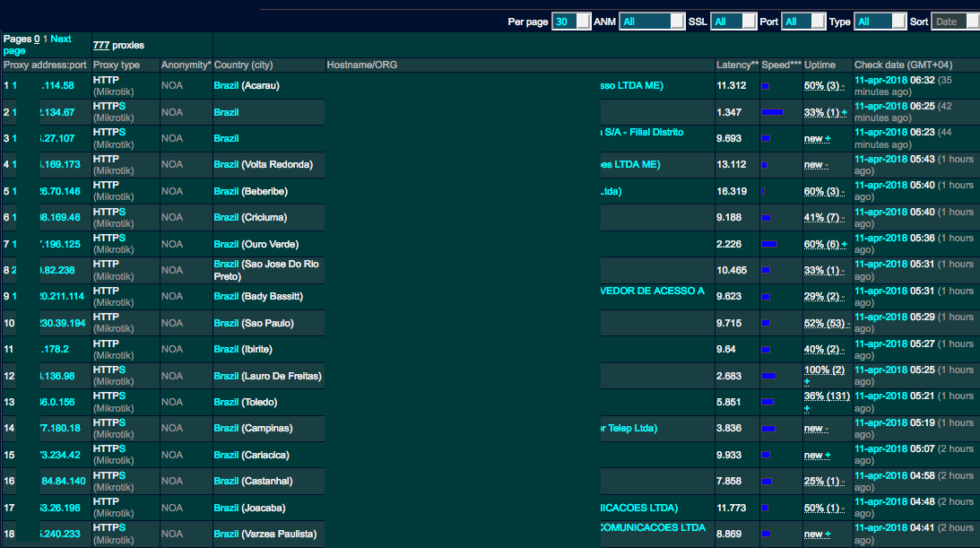Open the Type filter dropdown
980x548 pixels.
point(879,22)
